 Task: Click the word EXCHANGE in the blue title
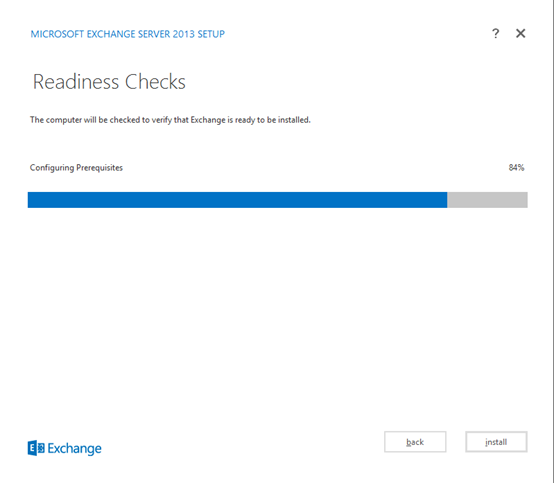(111, 34)
